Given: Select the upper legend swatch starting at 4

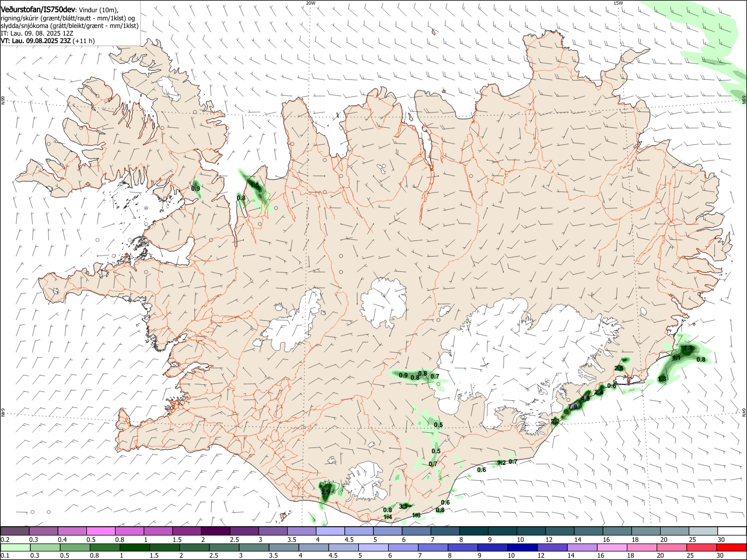Looking at the screenshot, I should click(330, 531).
